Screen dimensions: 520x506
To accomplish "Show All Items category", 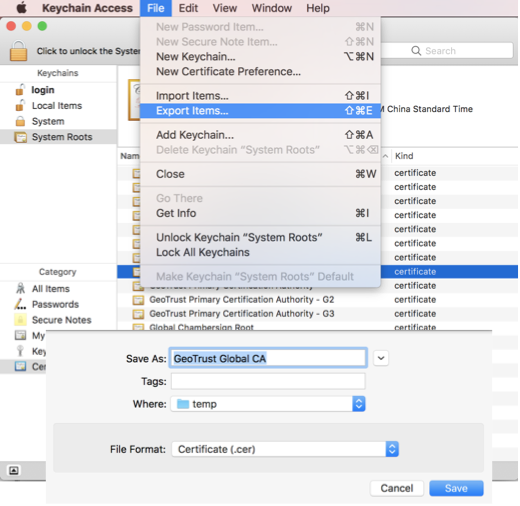I will [x=51, y=289].
